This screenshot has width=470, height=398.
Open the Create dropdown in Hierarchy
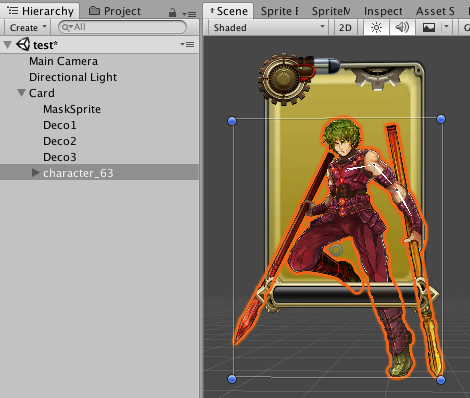[x=28, y=27]
